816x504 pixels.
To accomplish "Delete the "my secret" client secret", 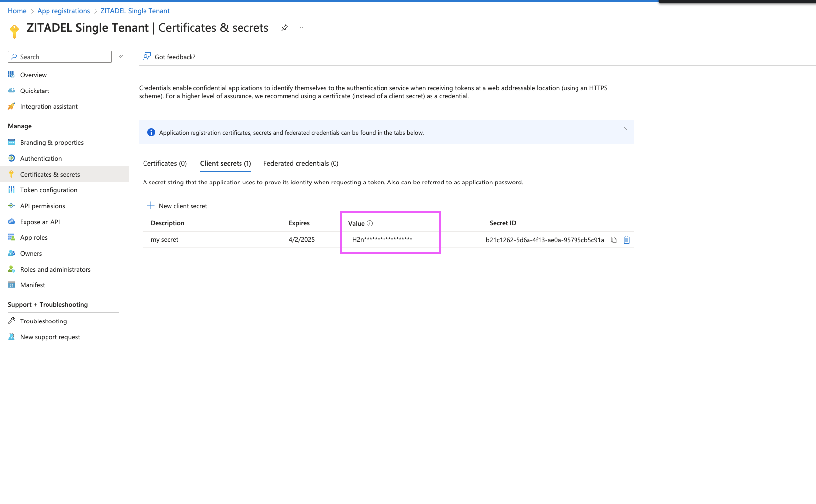I will click(626, 240).
